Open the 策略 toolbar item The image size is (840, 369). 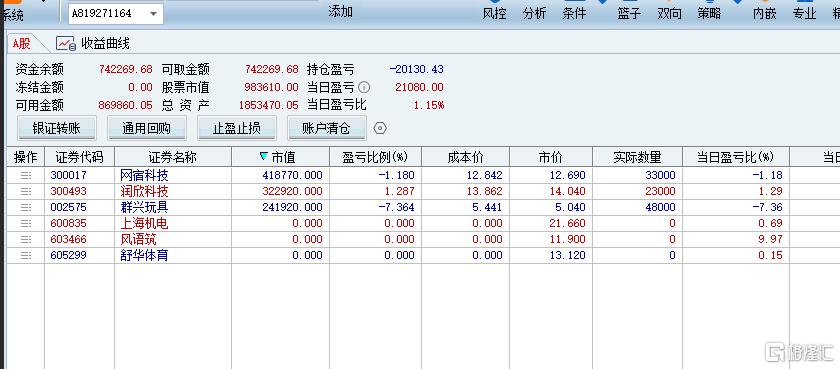point(709,13)
